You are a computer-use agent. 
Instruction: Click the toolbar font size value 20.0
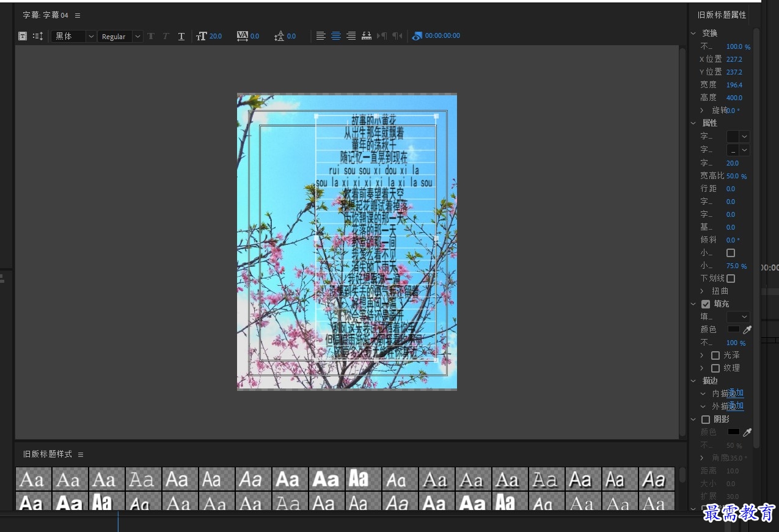click(216, 36)
